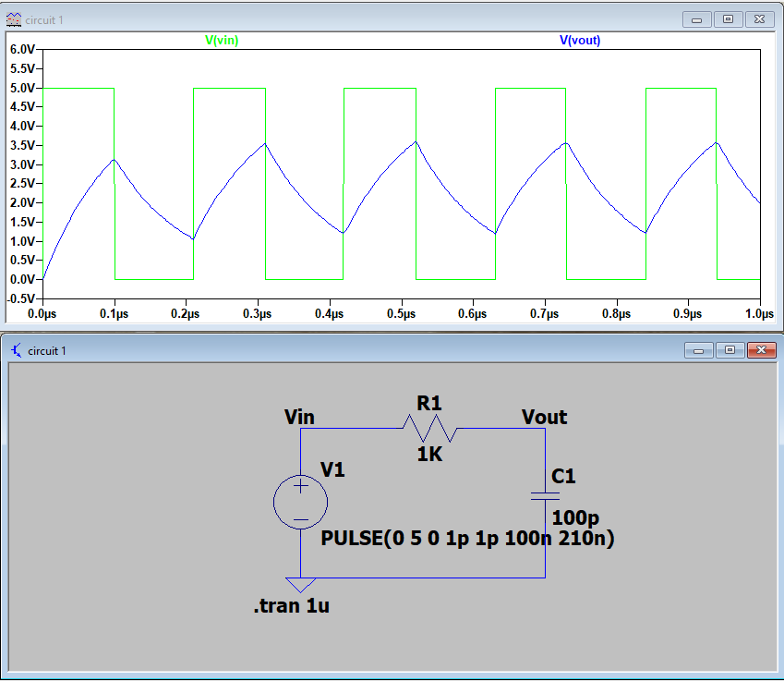The height and width of the screenshot is (681, 784).
Task: Select the Vin net label
Action: [299, 417]
